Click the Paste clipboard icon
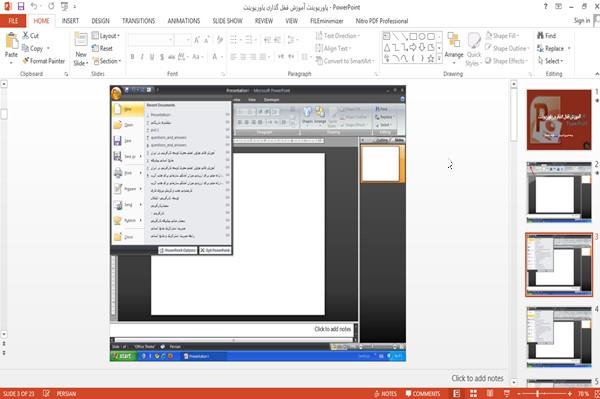The image size is (600, 399). point(11,41)
